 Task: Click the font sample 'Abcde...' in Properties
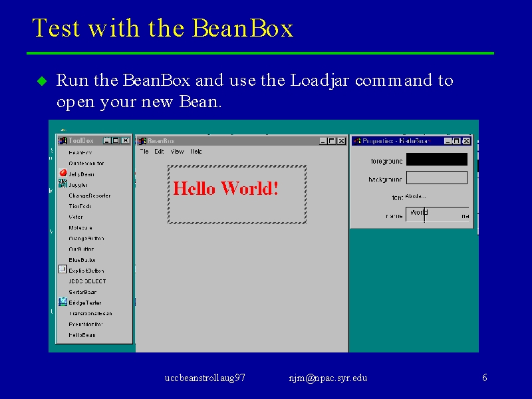pos(416,196)
